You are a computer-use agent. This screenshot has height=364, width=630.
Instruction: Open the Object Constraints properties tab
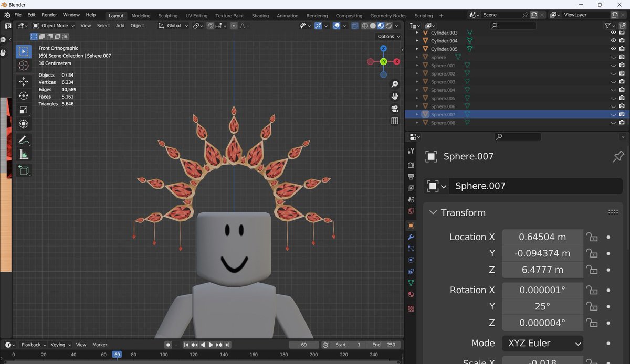[x=411, y=272]
